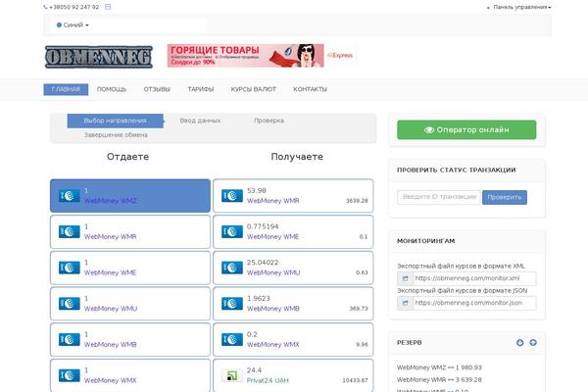Choose Privat24 UAH in the Получаете column
Image resolution: width=588 pixels, height=392 pixels.
[293, 375]
